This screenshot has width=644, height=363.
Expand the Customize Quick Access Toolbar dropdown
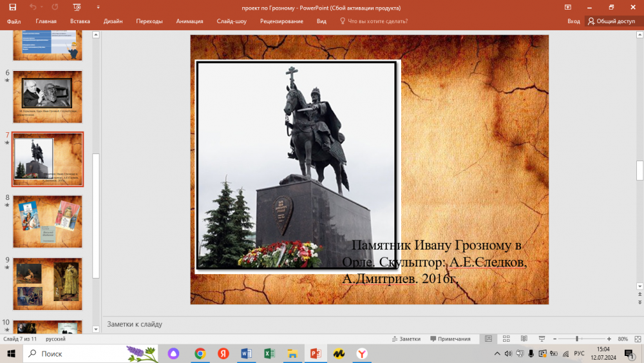tap(98, 7)
